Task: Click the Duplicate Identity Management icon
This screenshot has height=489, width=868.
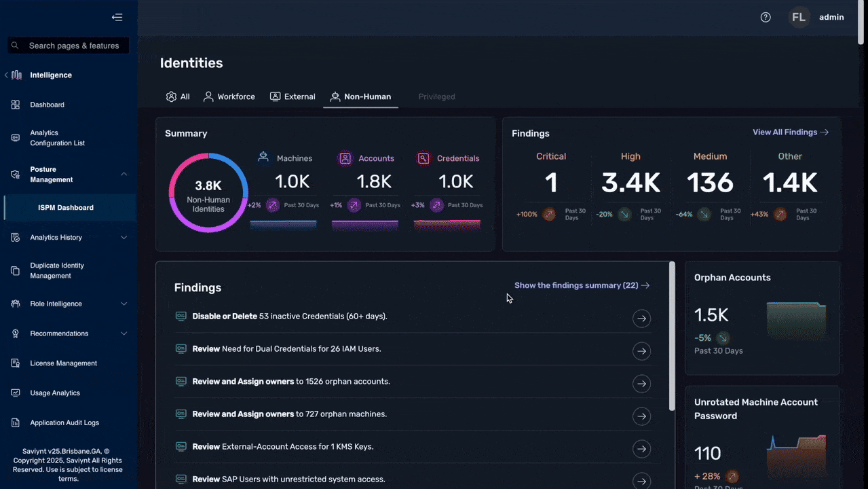Action: pos(16,271)
